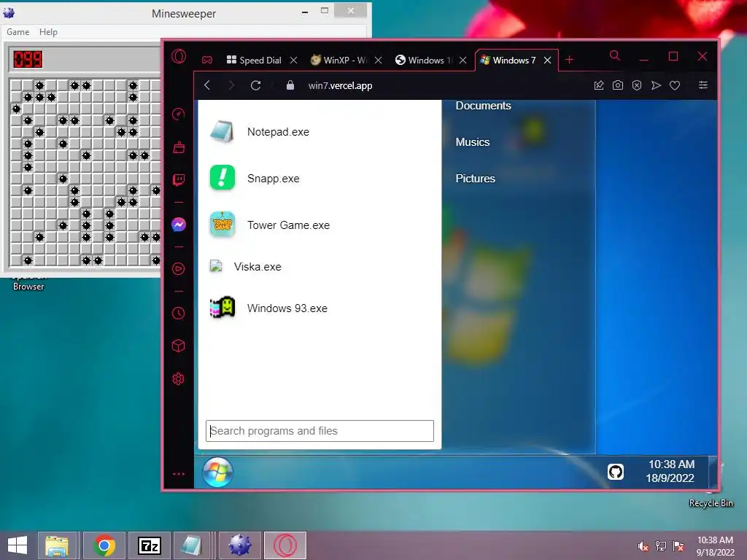
Task: Click the Opera GX taskbar button
Action: pos(285,545)
